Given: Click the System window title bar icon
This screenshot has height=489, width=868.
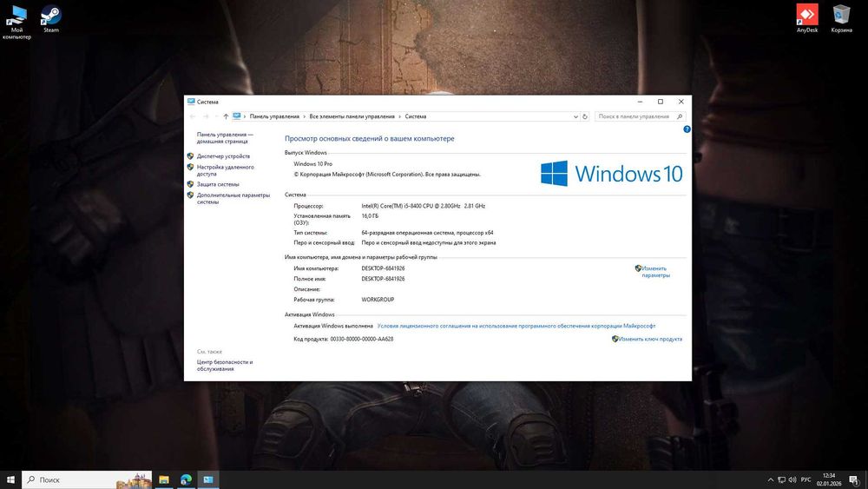Looking at the screenshot, I should click(191, 102).
